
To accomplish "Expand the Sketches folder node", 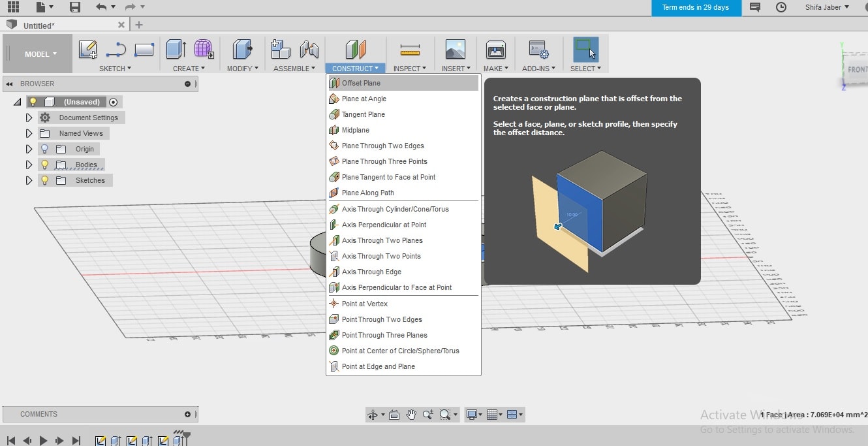I will 29,180.
